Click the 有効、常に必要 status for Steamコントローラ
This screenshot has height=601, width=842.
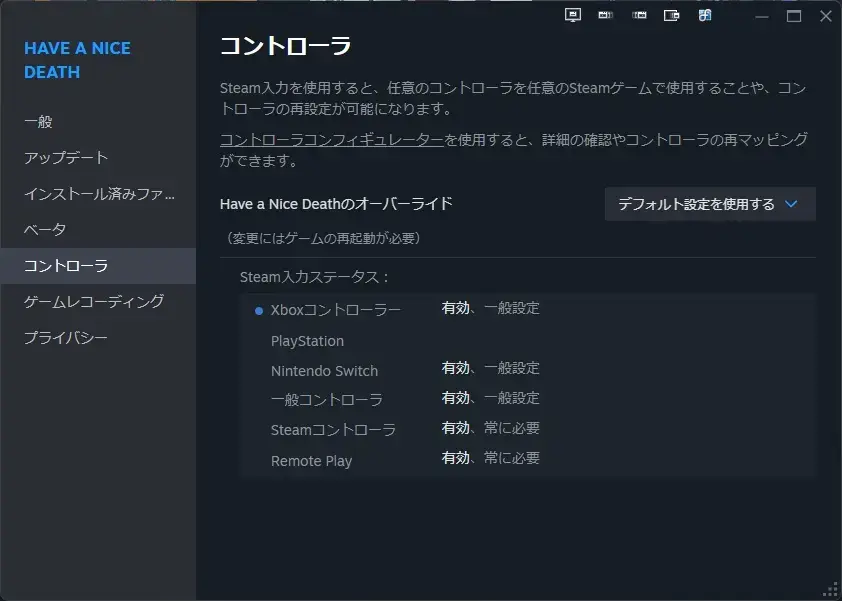490,429
